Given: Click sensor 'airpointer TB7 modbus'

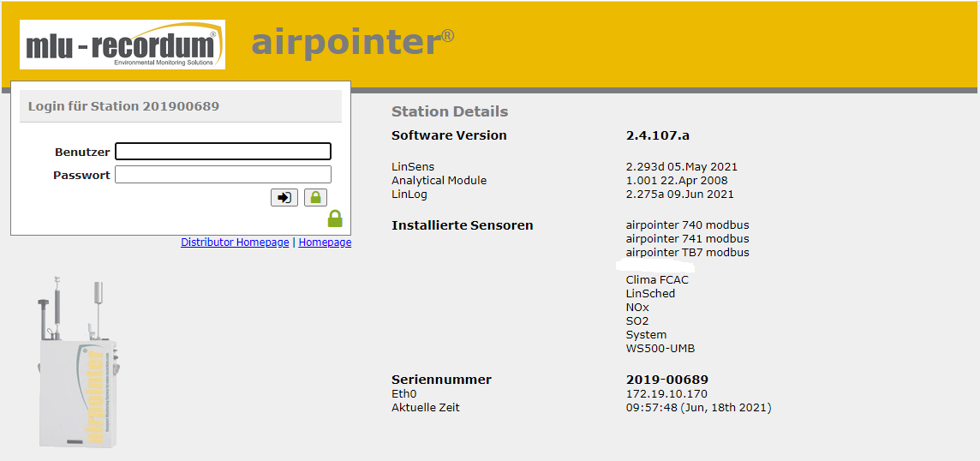Looking at the screenshot, I should pyautogui.click(x=688, y=253).
